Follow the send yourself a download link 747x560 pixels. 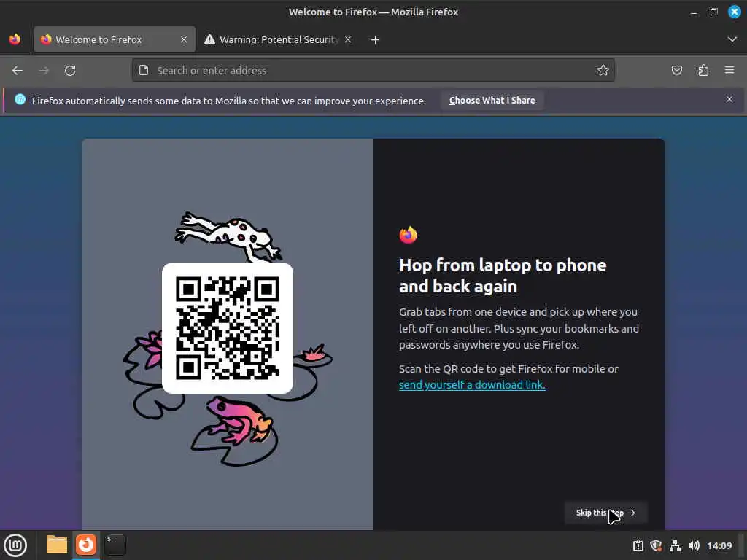(x=472, y=385)
